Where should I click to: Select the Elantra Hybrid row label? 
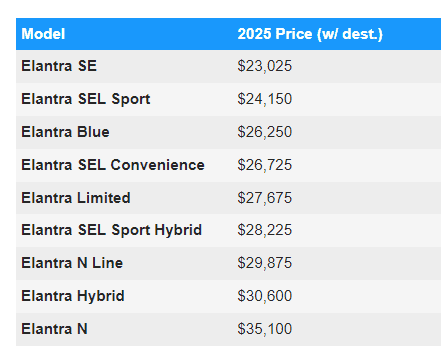pos(73,296)
